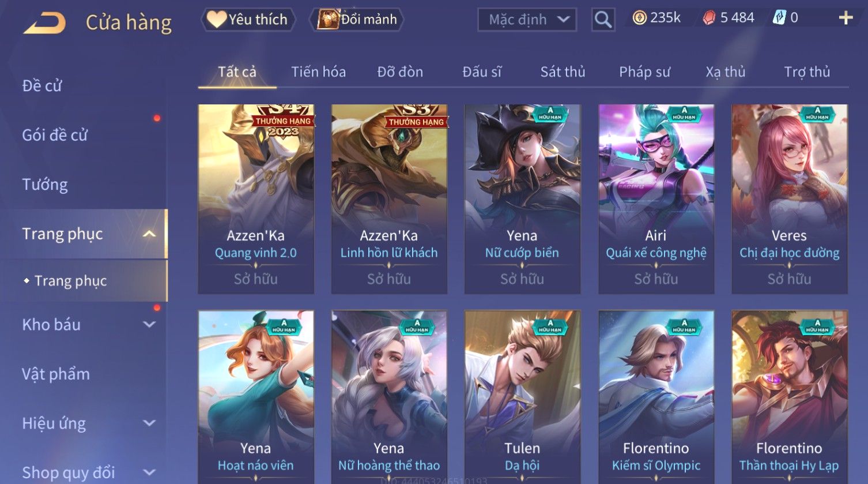Tap the blue voucher currency icon
The height and width of the screenshot is (484, 868).
[779, 18]
